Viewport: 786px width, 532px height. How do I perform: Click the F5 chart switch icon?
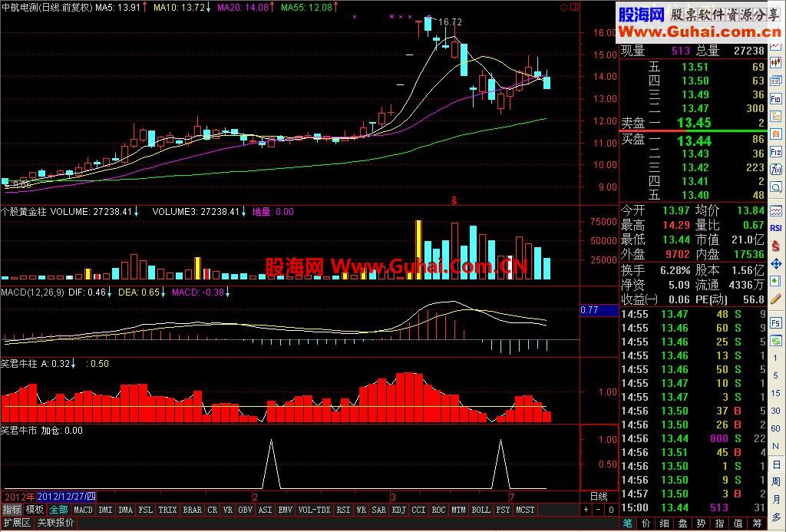pos(775,323)
